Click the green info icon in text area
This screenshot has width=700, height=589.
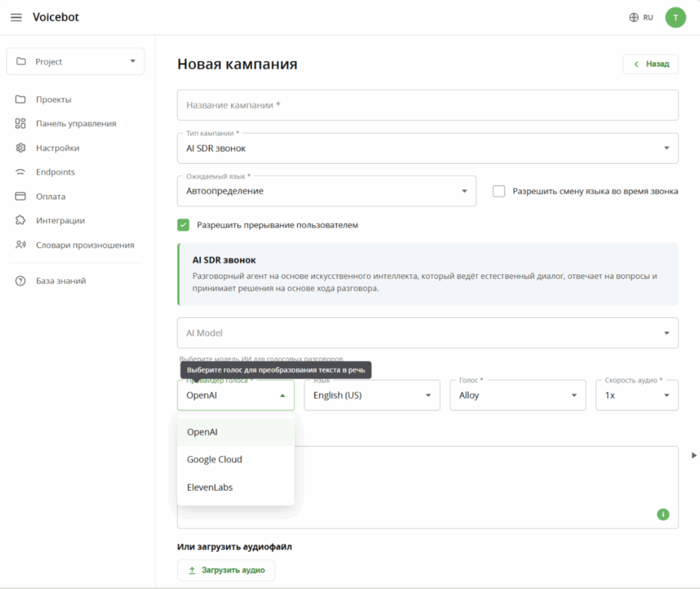click(663, 514)
